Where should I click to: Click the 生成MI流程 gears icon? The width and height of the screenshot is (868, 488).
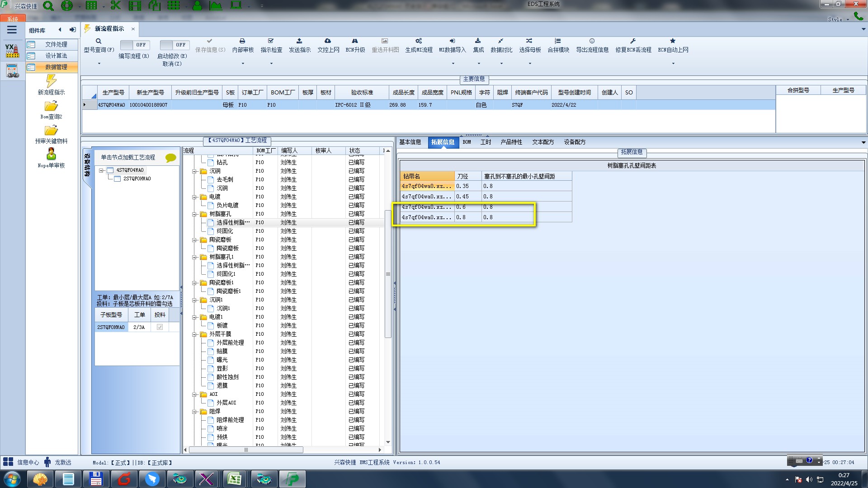click(x=419, y=41)
